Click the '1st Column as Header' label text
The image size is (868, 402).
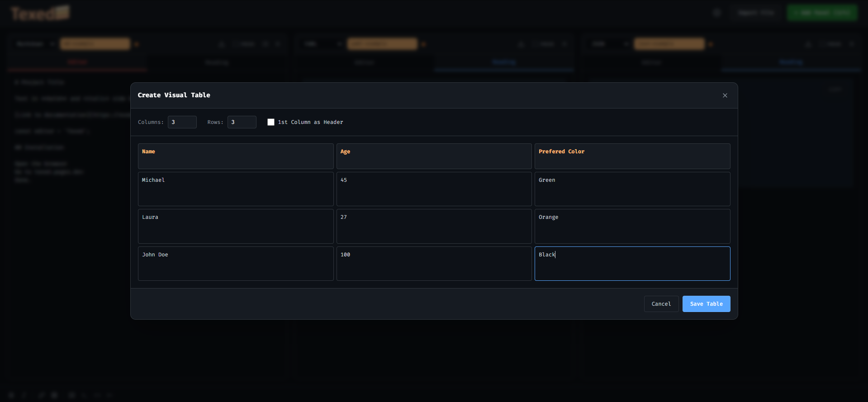pyautogui.click(x=310, y=122)
